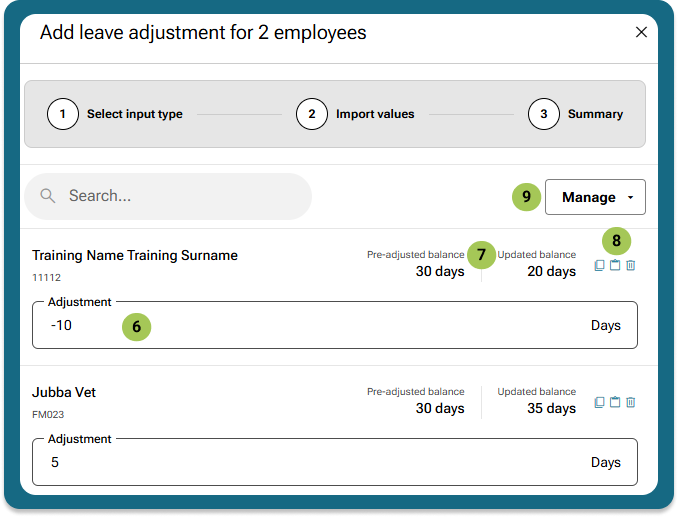The image size is (678, 517).
Task: Delete Training Name Training Surname adjustment row
Action: click(630, 265)
